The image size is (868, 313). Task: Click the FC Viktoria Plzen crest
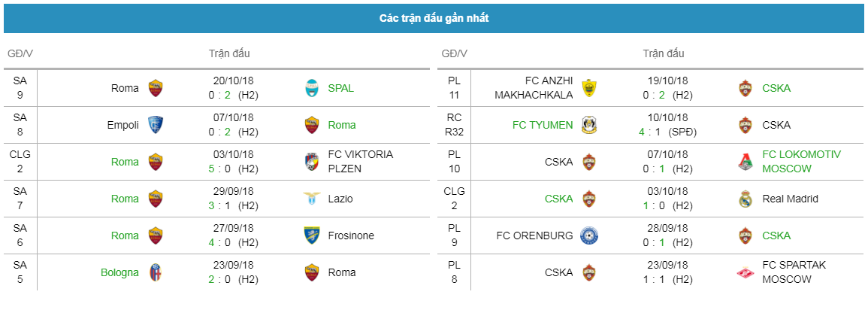tap(313, 162)
